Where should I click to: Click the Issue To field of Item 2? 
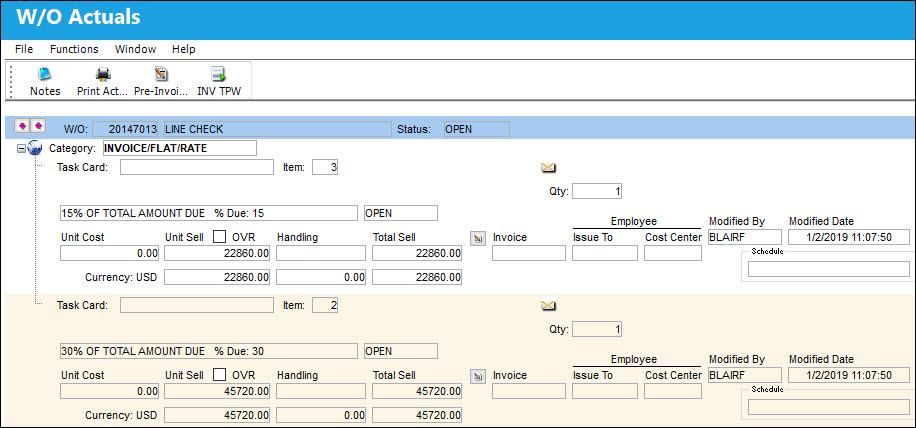coord(605,391)
